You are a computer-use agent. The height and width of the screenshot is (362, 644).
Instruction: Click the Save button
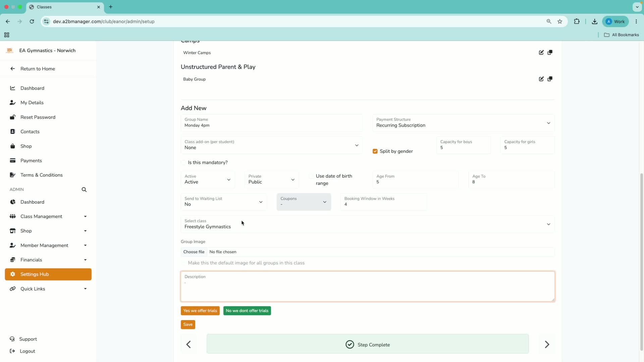[188, 325]
